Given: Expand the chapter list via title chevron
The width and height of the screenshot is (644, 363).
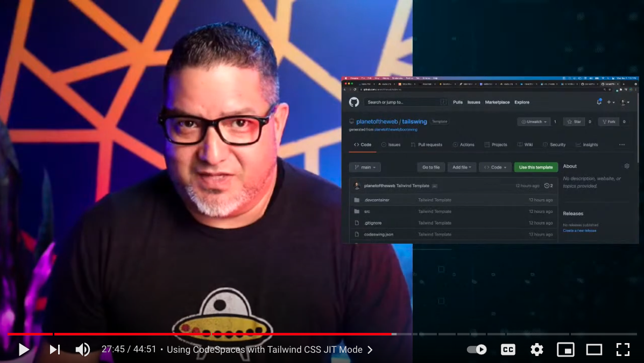Looking at the screenshot, I should coord(370,350).
